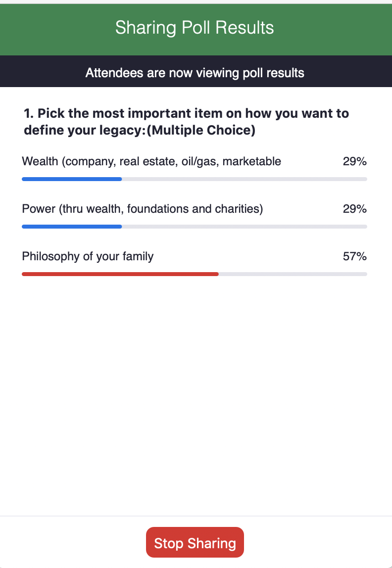Click the footer area left of Stop Sharing
The height and width of the screenshot is (568, 392).
tap(73, 543)
